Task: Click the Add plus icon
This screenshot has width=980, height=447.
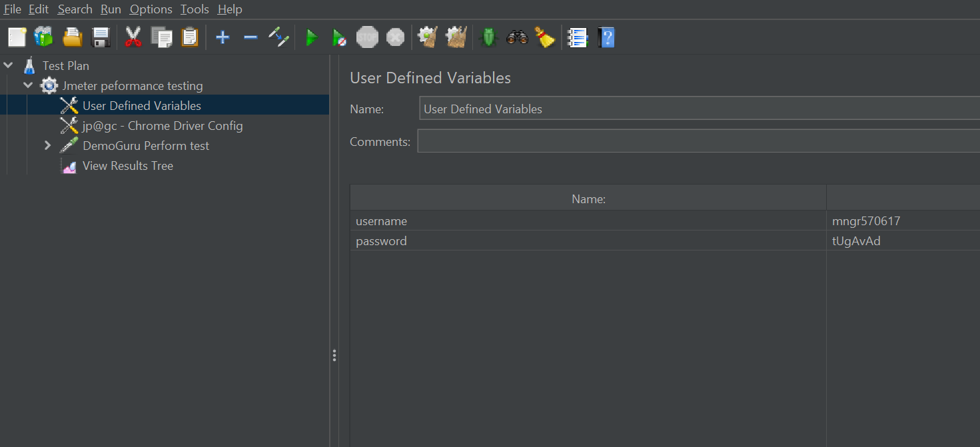Action: click(223, 38)
